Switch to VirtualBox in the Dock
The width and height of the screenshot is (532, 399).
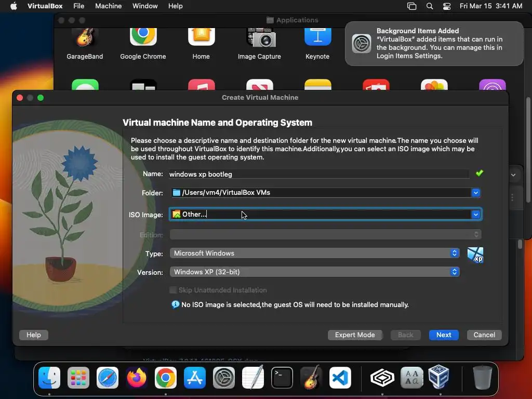coord(439,378)
